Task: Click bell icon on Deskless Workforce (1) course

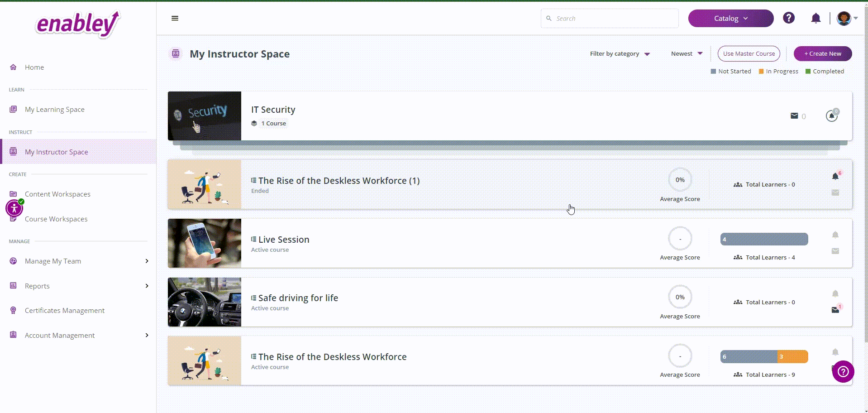Action: (835, 176)
